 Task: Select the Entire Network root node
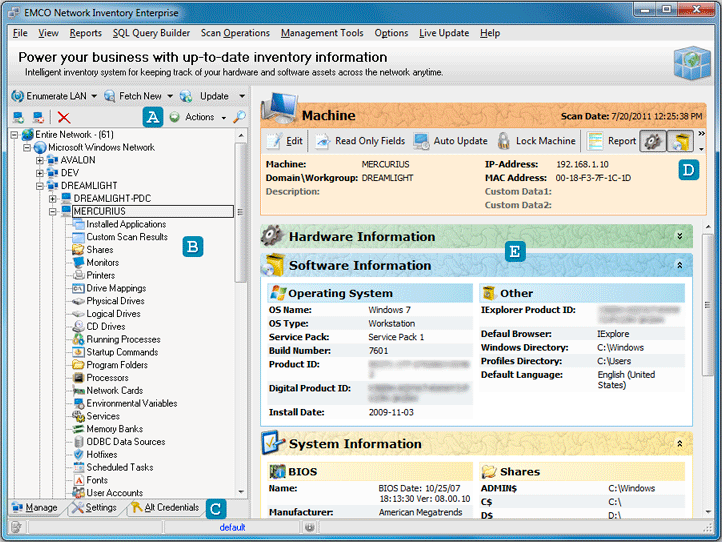pos(74,134)
